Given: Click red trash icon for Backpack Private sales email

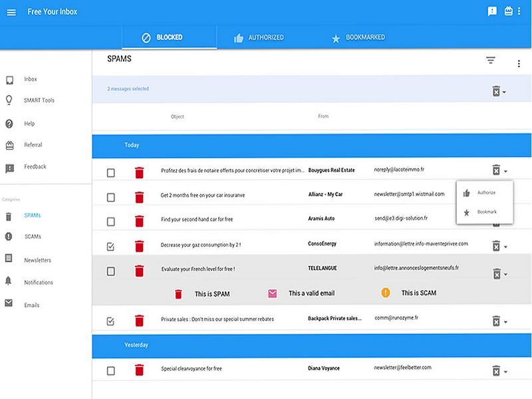Looking at the screenshot, I should pos(139,321).
